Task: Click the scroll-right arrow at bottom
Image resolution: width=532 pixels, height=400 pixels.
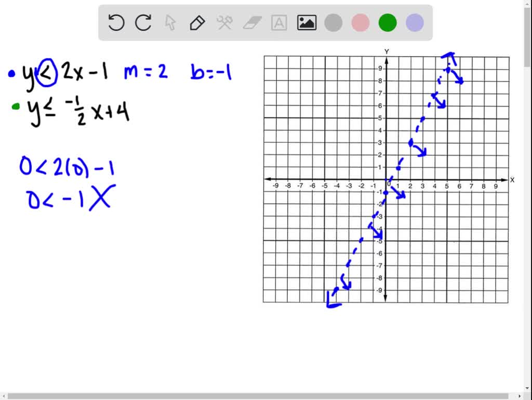Action: [520, 396]
